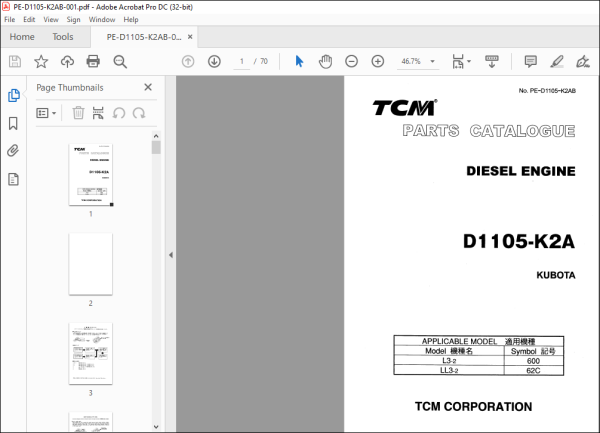Activate the Hand pan tool
Image resolution: width=600 pixels, height=433 pixels.
[325, 61]
